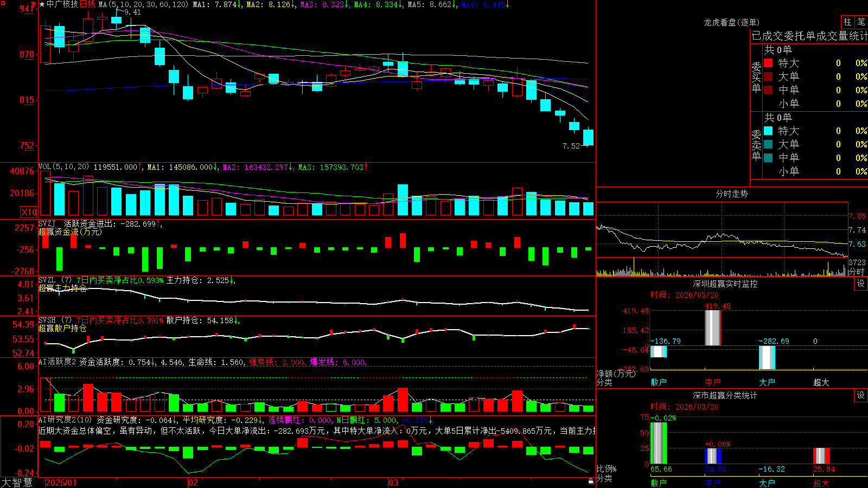
Task: Click the SVZL (7) indicator name
Action: 55,280
